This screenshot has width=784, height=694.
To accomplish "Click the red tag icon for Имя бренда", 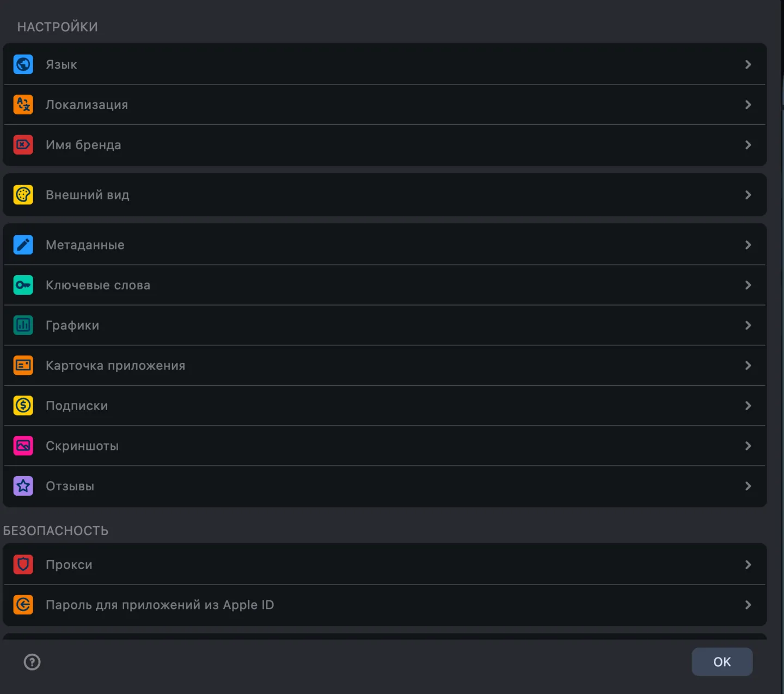I will pyautogui.click(x=23, y=145).
